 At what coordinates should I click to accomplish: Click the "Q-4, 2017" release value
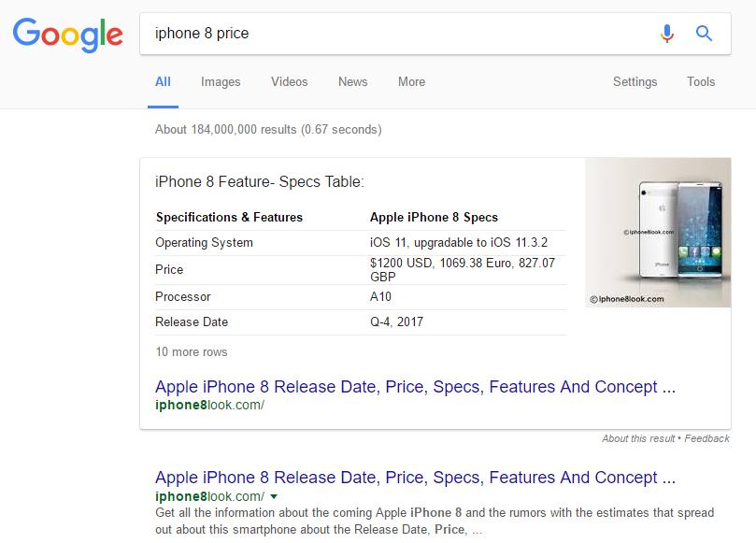(396, 322)
